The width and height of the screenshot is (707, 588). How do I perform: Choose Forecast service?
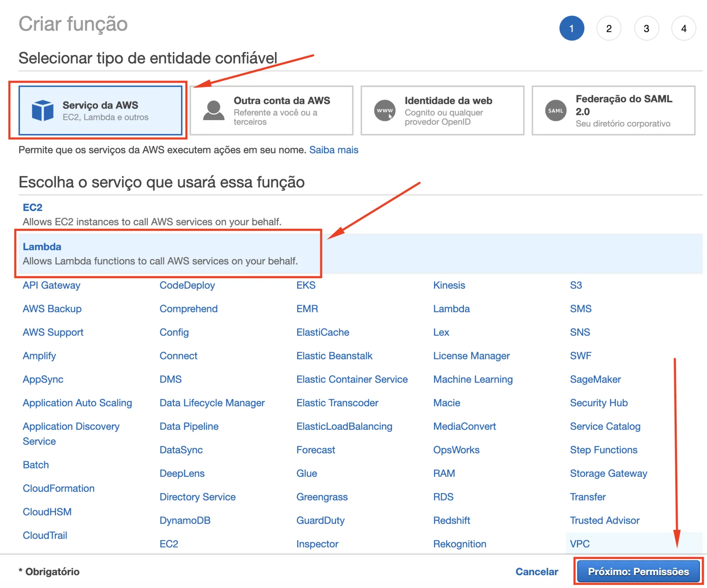pyautogui.click(x=315, y=450)
